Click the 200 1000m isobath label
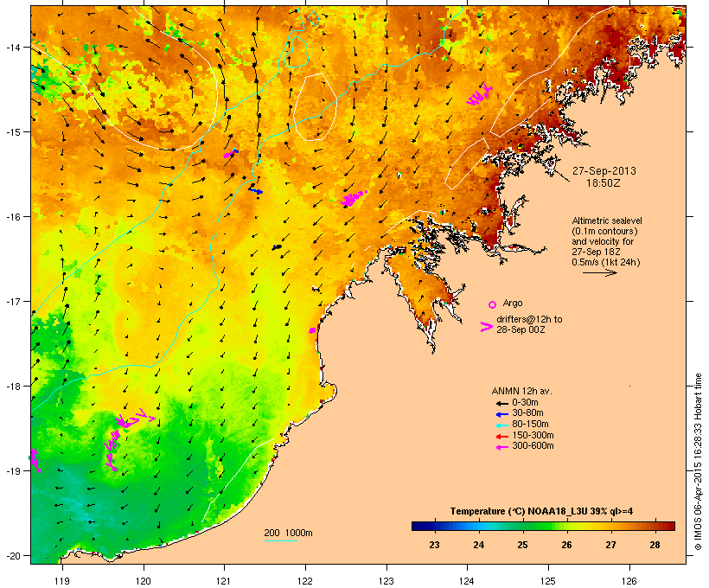709x588 pixels. [288, 533]
